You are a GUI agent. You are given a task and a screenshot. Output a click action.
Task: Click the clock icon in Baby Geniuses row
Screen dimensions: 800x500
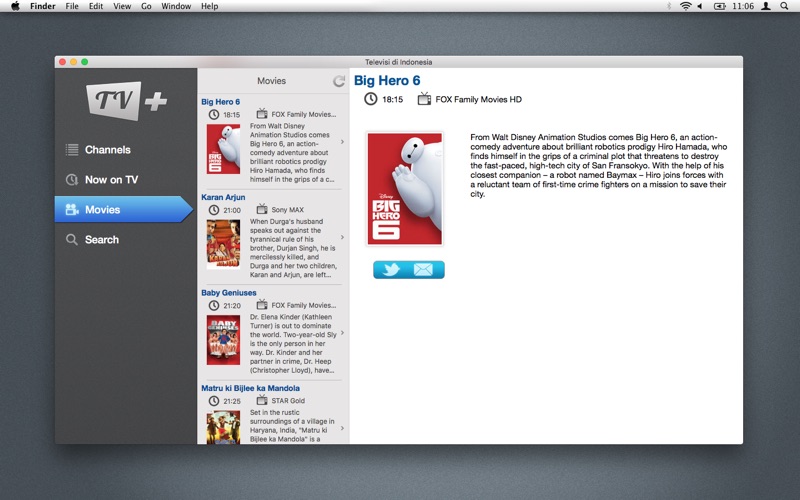(x=214, y=305)
